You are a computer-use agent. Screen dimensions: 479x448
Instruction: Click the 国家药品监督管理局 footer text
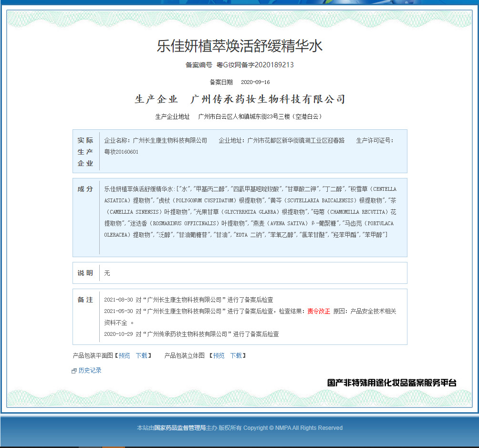(x=180, y=428)
